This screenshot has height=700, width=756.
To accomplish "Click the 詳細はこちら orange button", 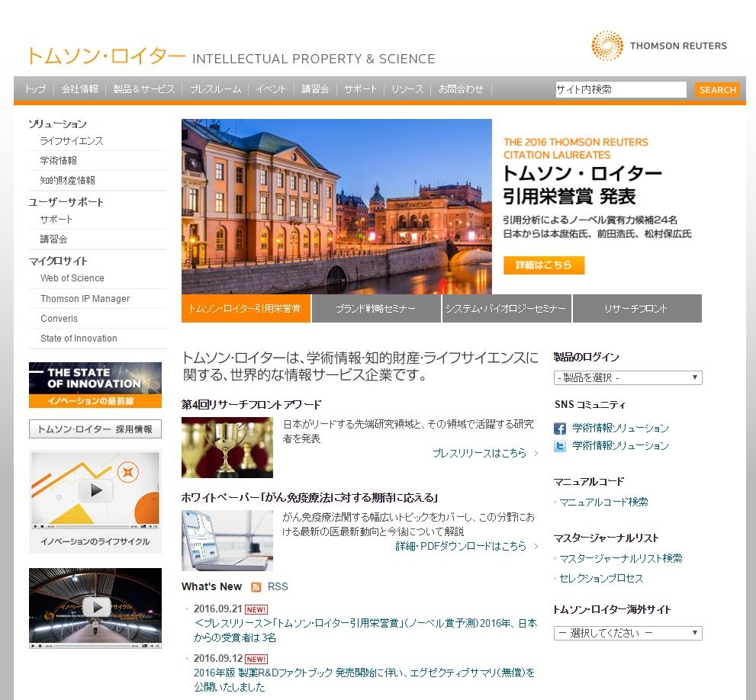I will [x=544, y=265].
